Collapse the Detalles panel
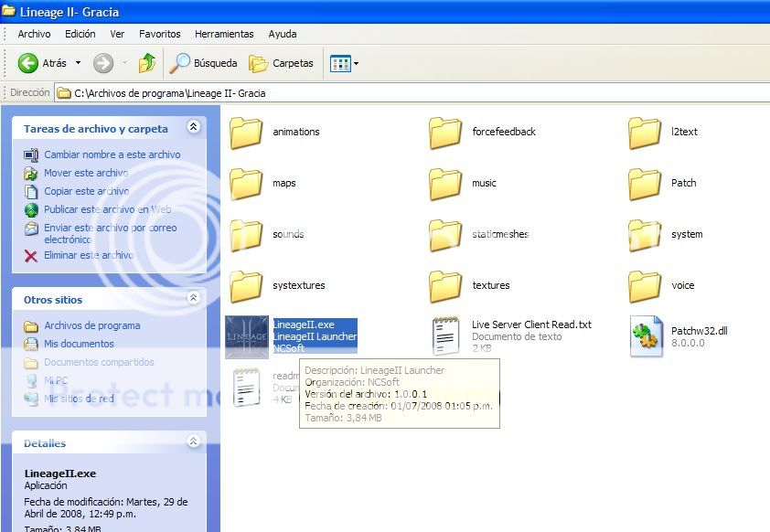The height and width of the screenshot is (532, 770). [x=194, y=442]
